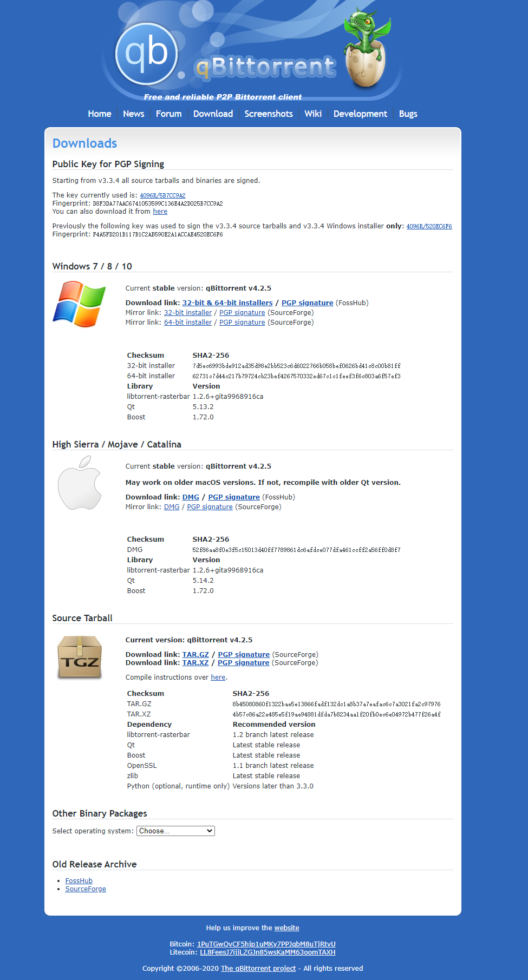This screenshot has height=980, width=528.
Task: Open the 4096R/5B7CC9A2 key link
Action: [x=162, y=195]
